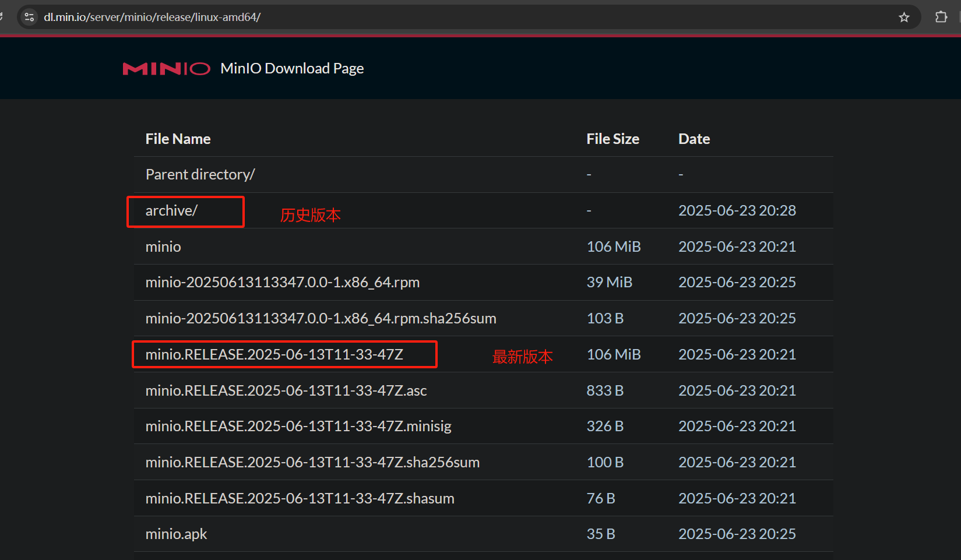Click the MinIO logo in the header
The height and width of the screenshot is (560, 961).
[166, 69]
